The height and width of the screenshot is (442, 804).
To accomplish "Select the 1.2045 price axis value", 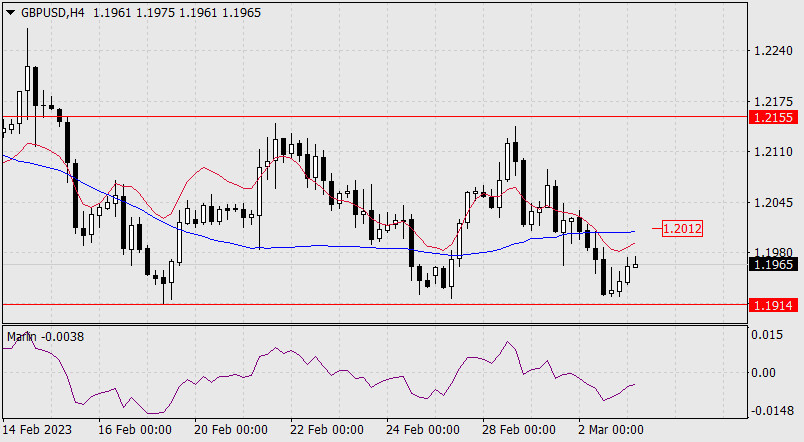I will 773,203.
